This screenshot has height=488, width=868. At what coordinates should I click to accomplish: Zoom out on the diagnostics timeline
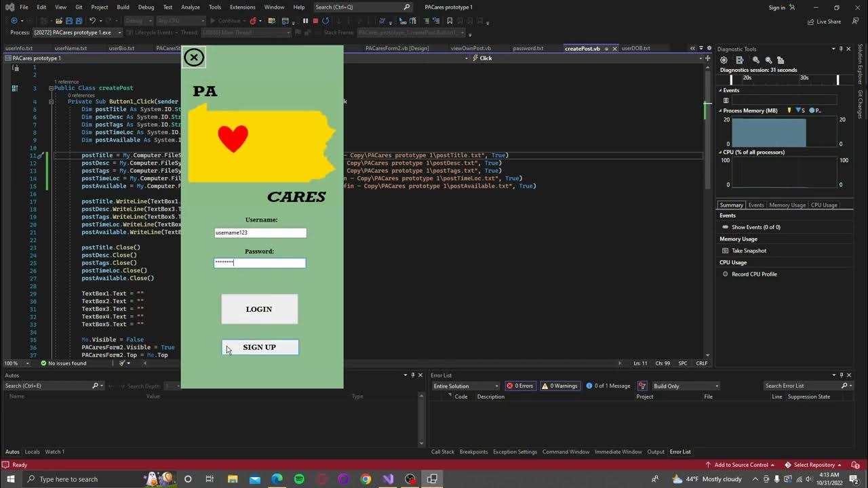pyautogui.click(x=768, y=60)
